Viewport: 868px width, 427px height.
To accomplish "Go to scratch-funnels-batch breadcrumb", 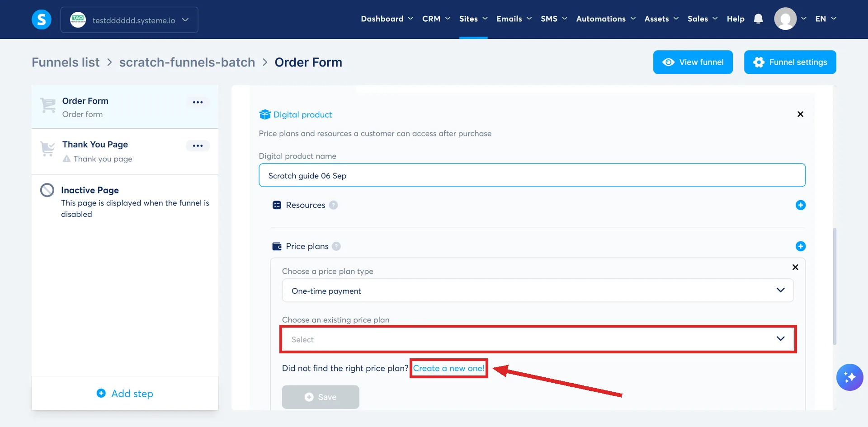I will click(187, 62).
